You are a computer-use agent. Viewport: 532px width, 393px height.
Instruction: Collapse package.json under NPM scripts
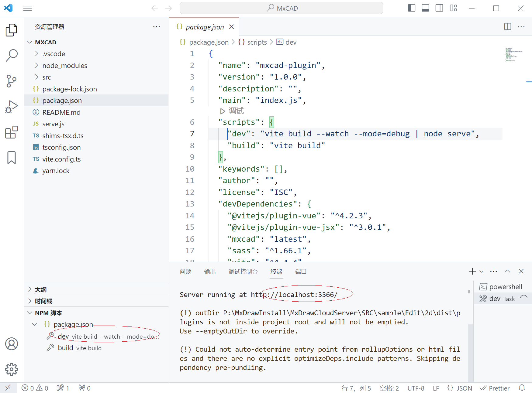click(x=96, y=324)
